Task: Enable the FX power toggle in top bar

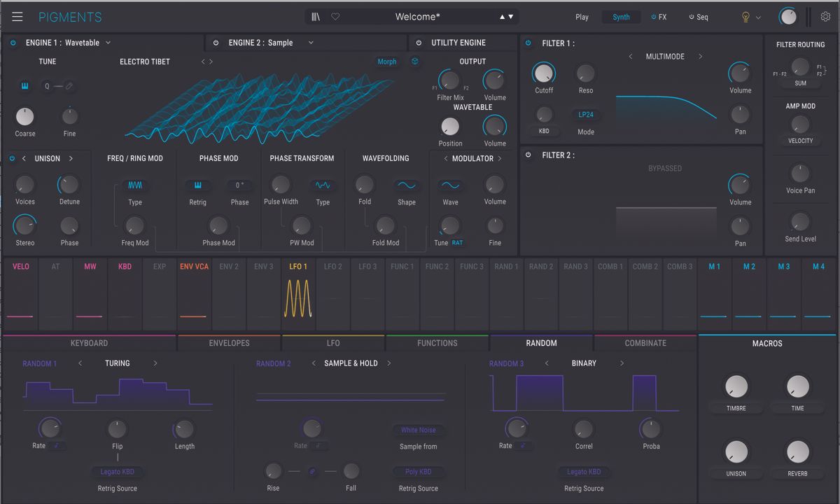Action: click(654, 16)
